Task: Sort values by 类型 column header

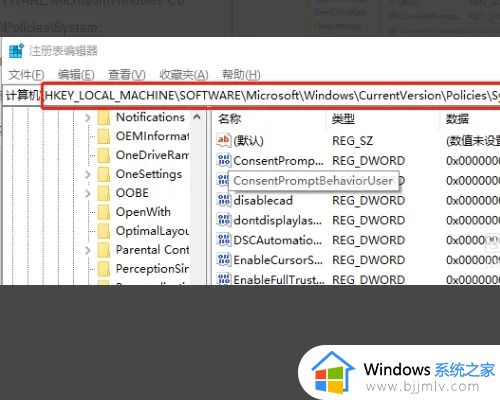Action: coord(343,119)
